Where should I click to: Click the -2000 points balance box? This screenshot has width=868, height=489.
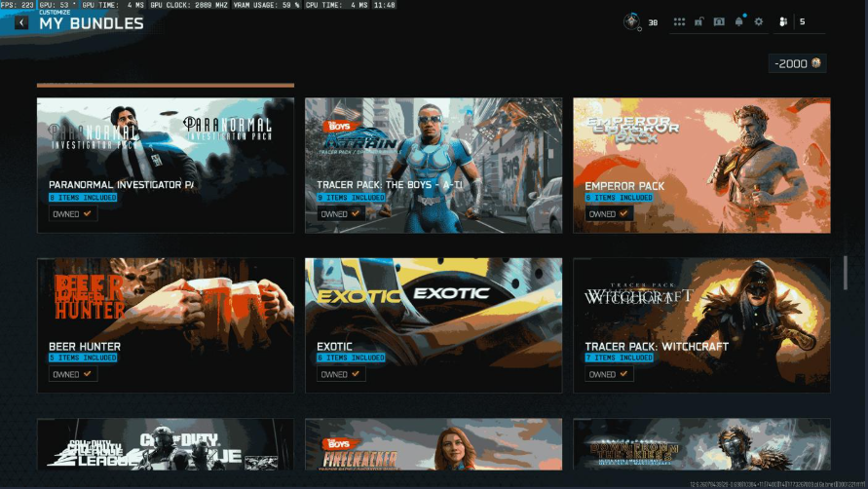click(x=797, y=63)
